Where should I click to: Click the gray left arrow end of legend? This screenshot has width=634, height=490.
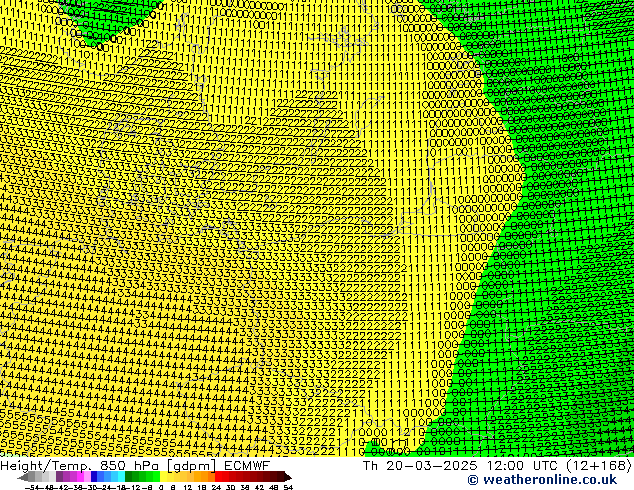tap(23, 477)
